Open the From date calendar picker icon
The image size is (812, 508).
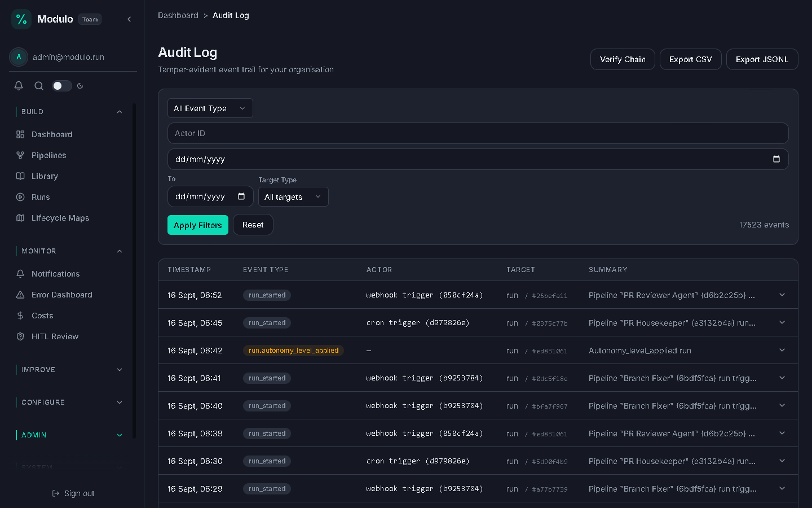(776, 159)
